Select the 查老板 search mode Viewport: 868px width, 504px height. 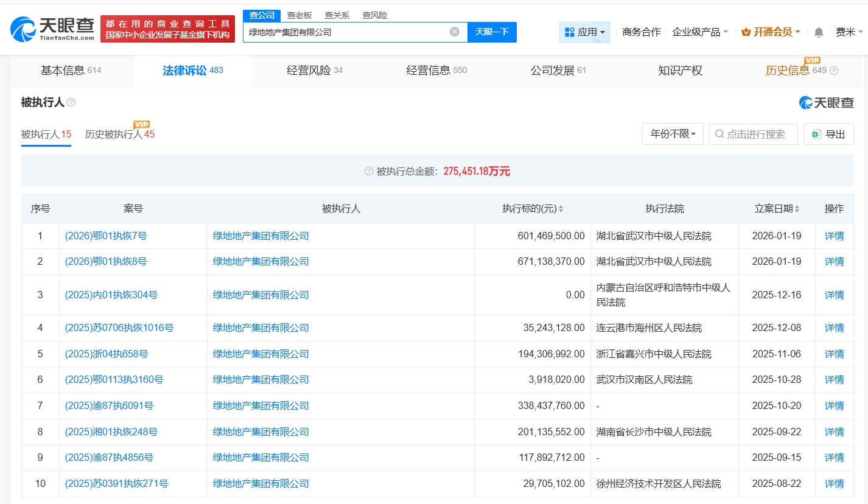pyautogui.click(x=299, y=15)
